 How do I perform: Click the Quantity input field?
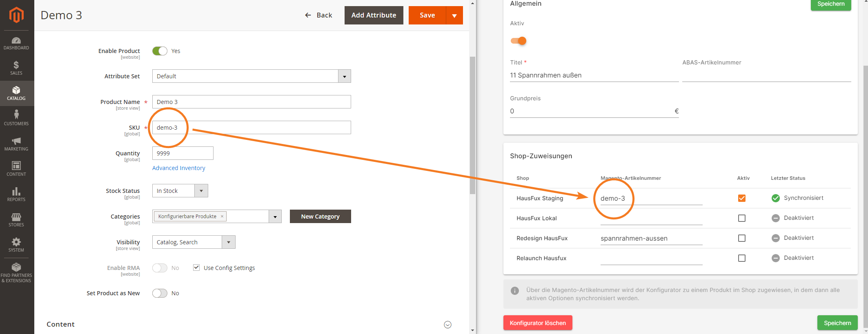pyautogui.click(x=183, y=153)
